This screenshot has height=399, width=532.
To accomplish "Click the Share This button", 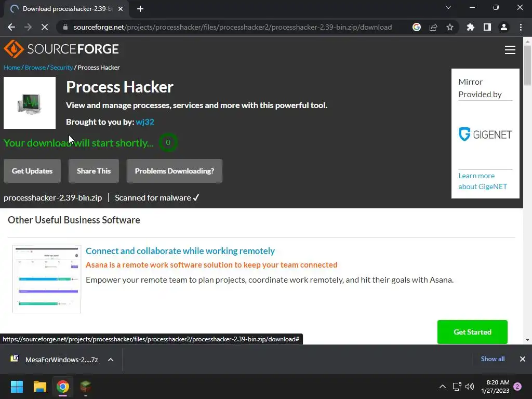I will [x=94, y=171].
